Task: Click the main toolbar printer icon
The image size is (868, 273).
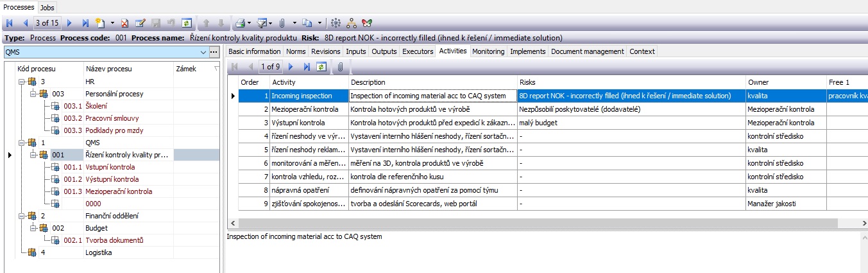Action: pyautogui.click(x=239, y=23)
